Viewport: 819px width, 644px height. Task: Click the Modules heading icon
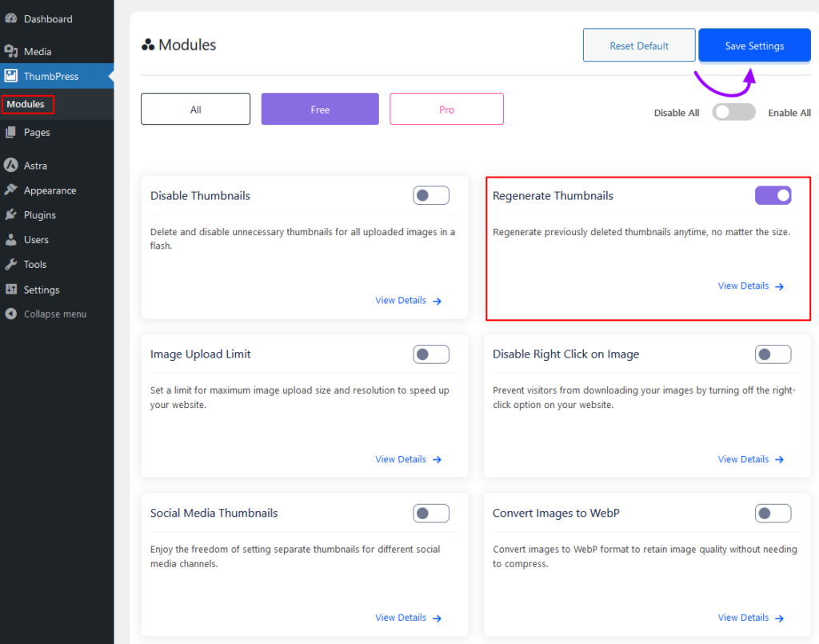click(148, 45)
